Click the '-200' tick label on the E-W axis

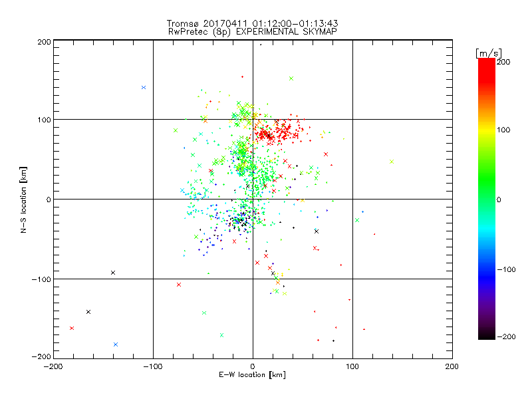pos(53,366)
